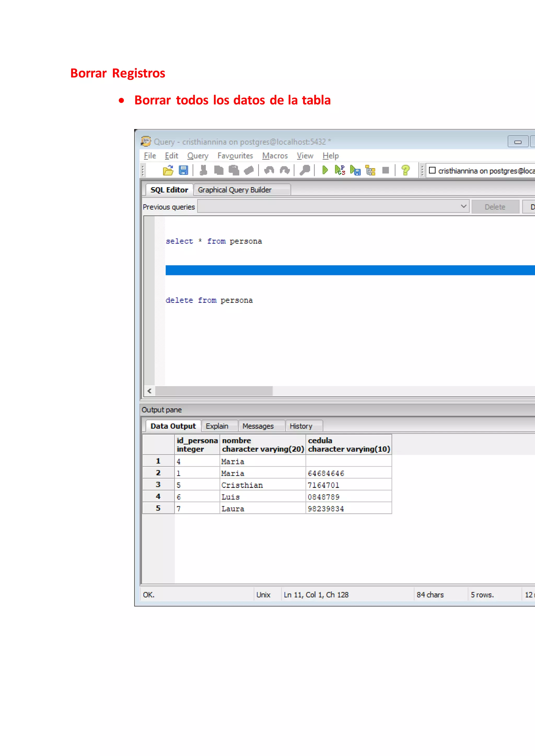Click the Laura name cell
The height and width of the screenshot is (756, 535).
[x=263, y=508]
